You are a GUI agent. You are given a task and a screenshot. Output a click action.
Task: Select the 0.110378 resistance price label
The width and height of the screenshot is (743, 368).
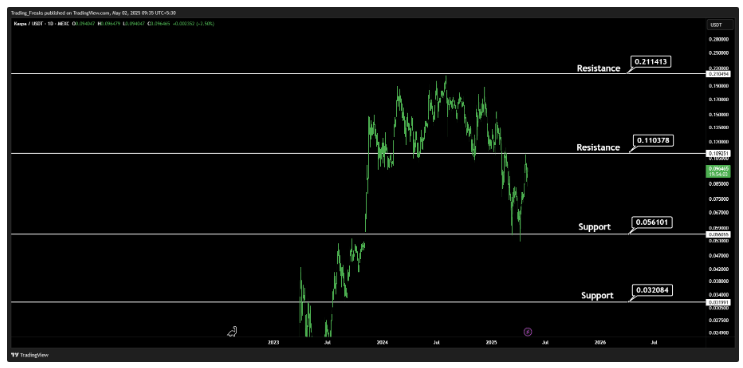pyautogui.click(x=653, y=141)
